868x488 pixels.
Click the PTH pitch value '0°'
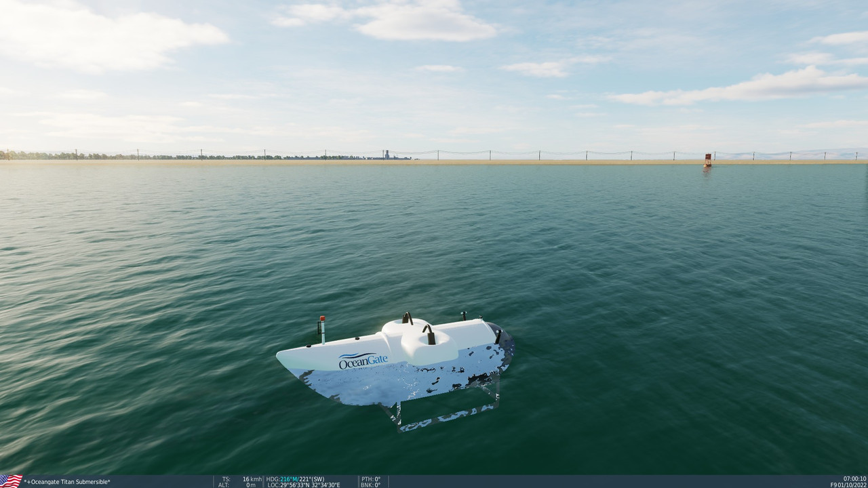click(377, 479)
